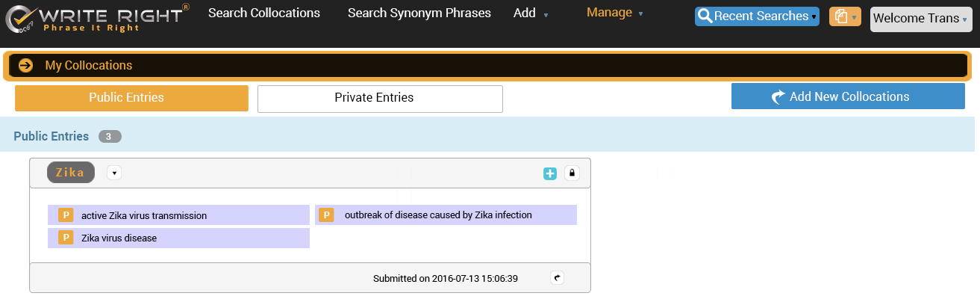Go to Search Collocations
The image size is (980, 299).
[x=264, y=13]
